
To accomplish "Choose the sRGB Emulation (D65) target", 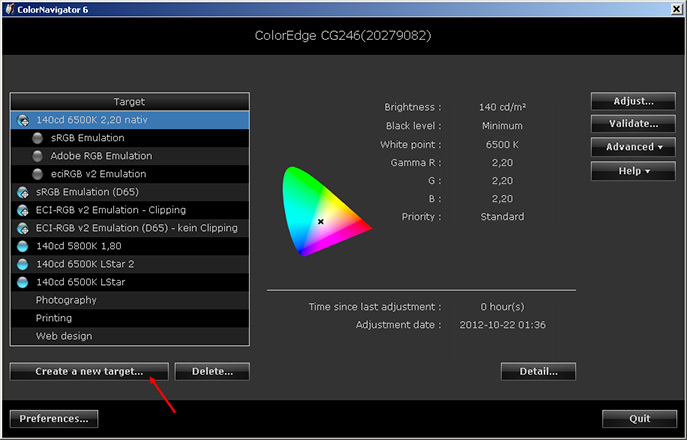I will (130, 192).
